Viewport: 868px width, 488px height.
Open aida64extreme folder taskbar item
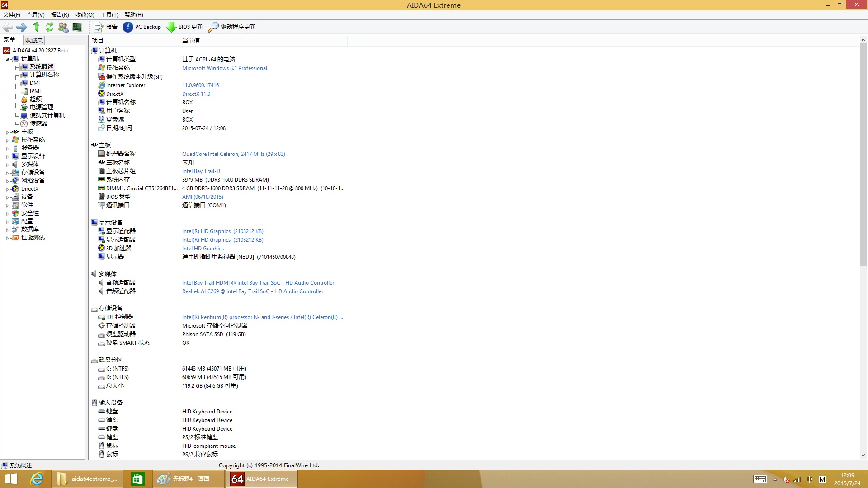(x=87, y=479)
